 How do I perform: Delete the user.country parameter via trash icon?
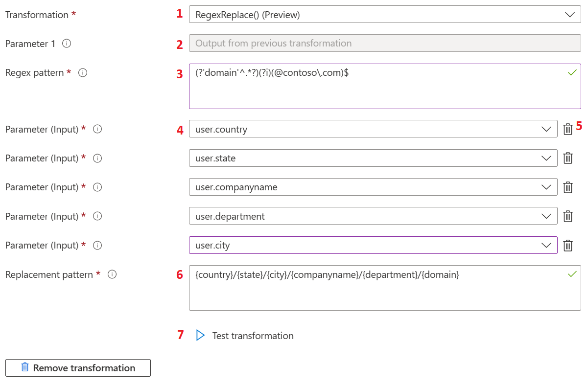568,129
